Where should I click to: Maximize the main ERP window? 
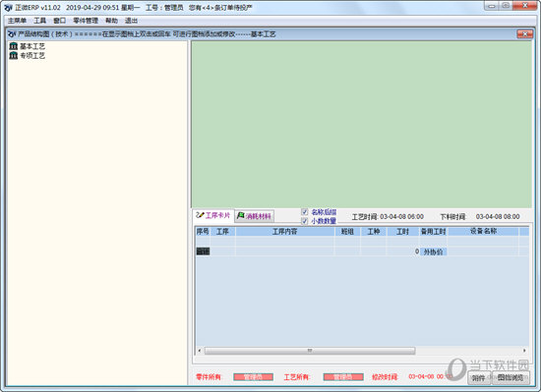point(506,6)
